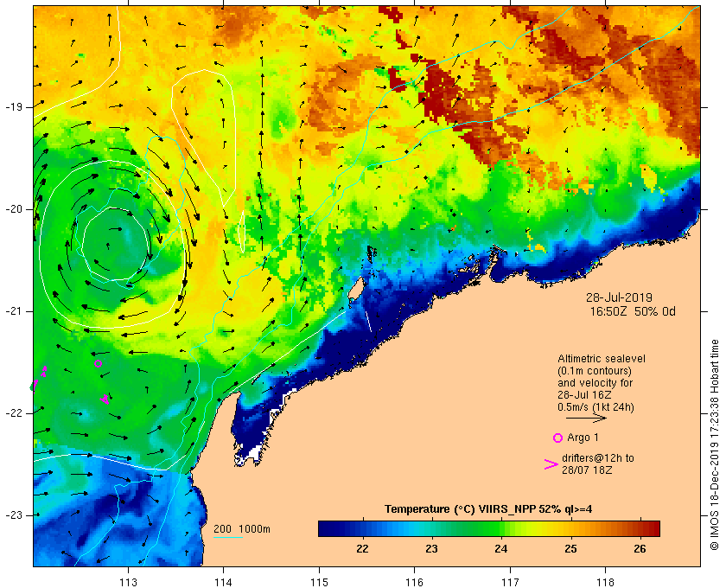Click the colorbar at 26 degrees
The image size is (726, 588).
(640, 528)
